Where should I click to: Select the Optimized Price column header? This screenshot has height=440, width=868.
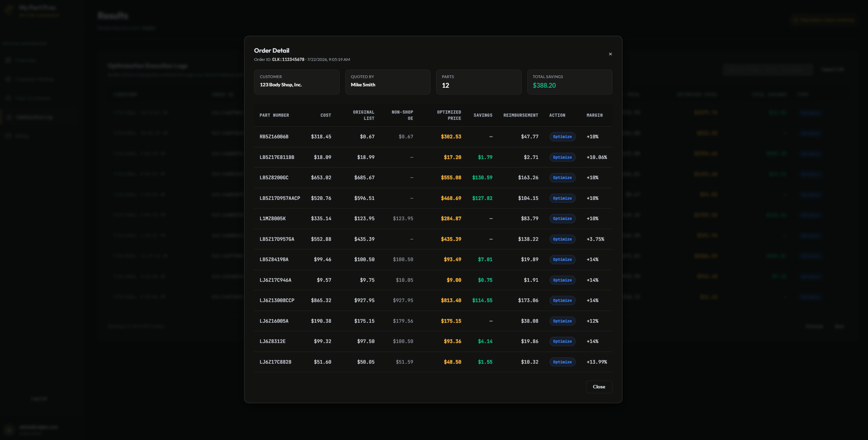coord(449,115)
